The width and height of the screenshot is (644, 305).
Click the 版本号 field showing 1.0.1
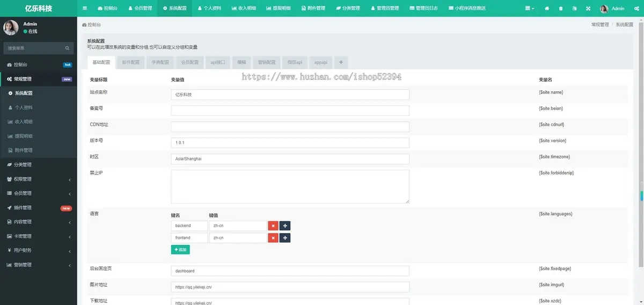click(x=290, y=143)
